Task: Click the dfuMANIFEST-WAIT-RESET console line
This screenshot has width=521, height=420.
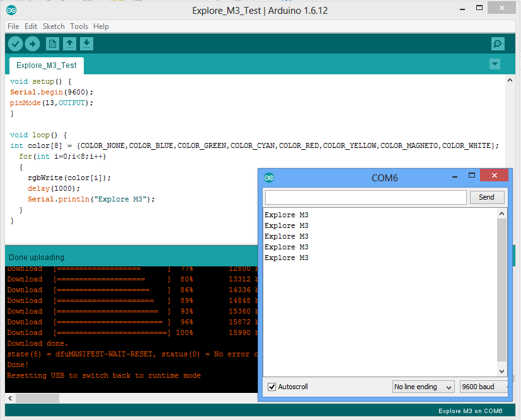Action: [x=132, y=355]
